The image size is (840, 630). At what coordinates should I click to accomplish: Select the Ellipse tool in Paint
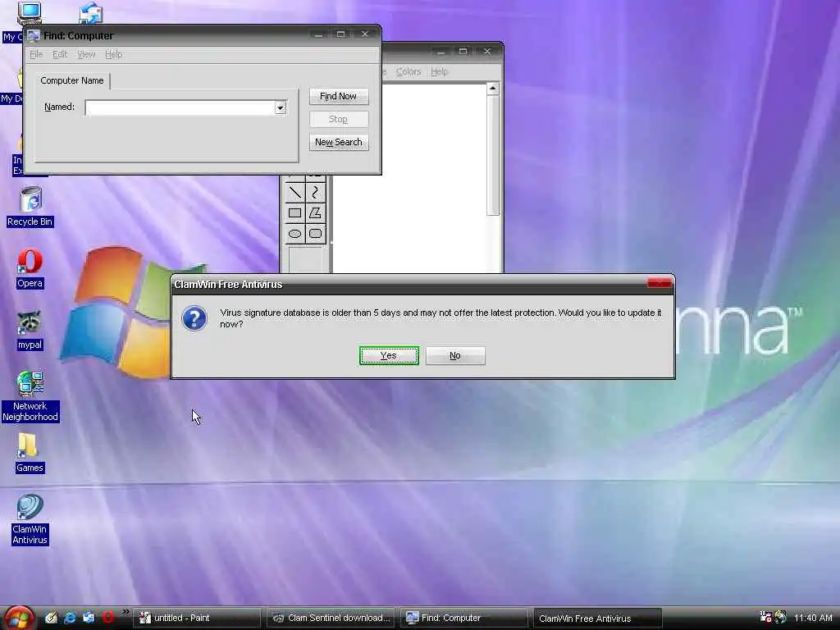(x=294, y=234)
